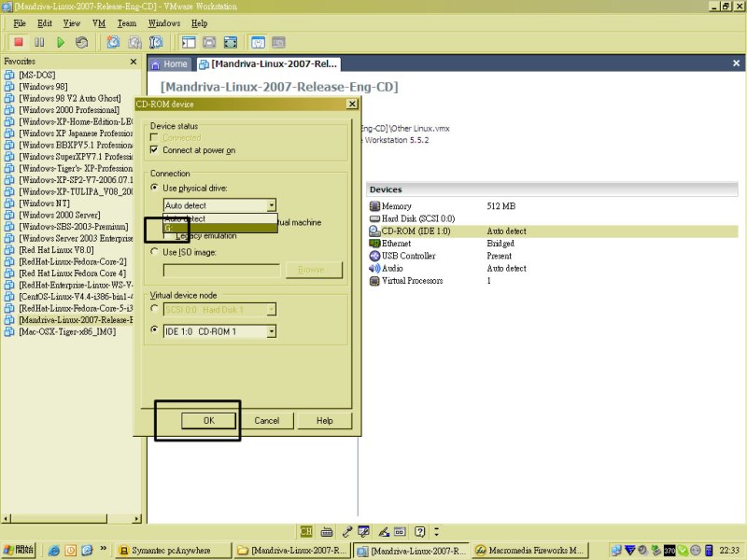Click the Favorites scrollbar left arrow
747x560 pixels.
click(x=6, y=518)
